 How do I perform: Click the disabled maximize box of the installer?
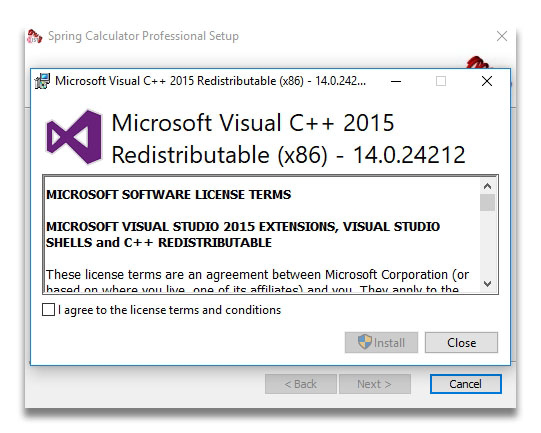coord(441,81)
